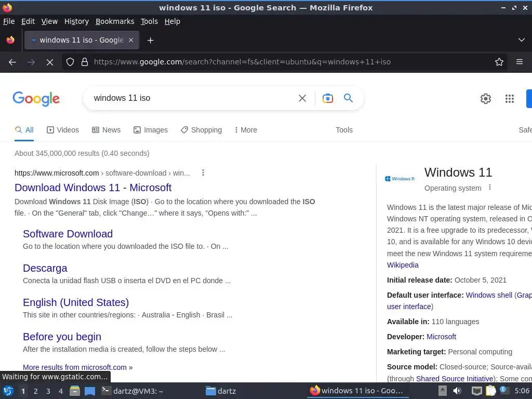Expand the More search filters menu
532x399 pixels.
246,130
